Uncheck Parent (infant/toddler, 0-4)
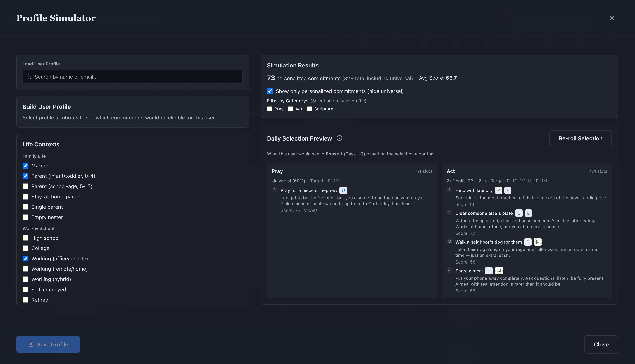The image size is (635, 364). coord(25,176)
